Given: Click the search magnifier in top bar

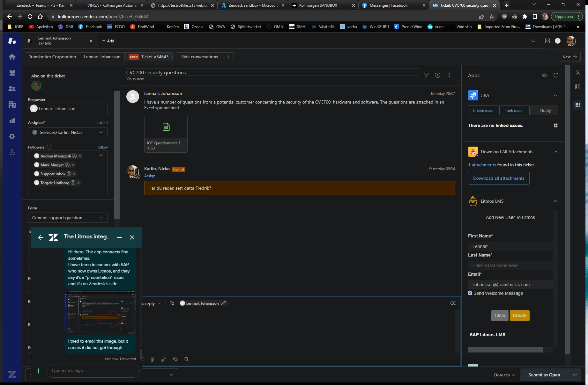Looking at the screenshot, I should click(x=533, y=41).
